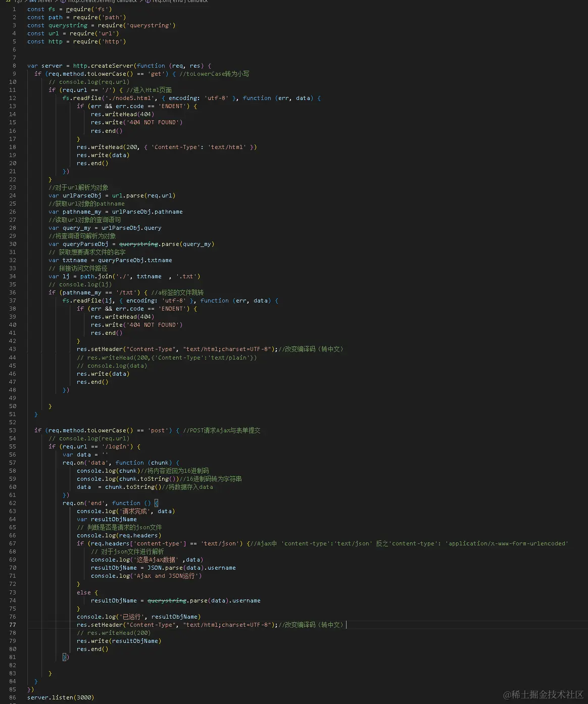The height and width of the screenshot is (704, 588).
Task: Click the "if (req.url == '/login')" line
Action: (x=94, y=446)
